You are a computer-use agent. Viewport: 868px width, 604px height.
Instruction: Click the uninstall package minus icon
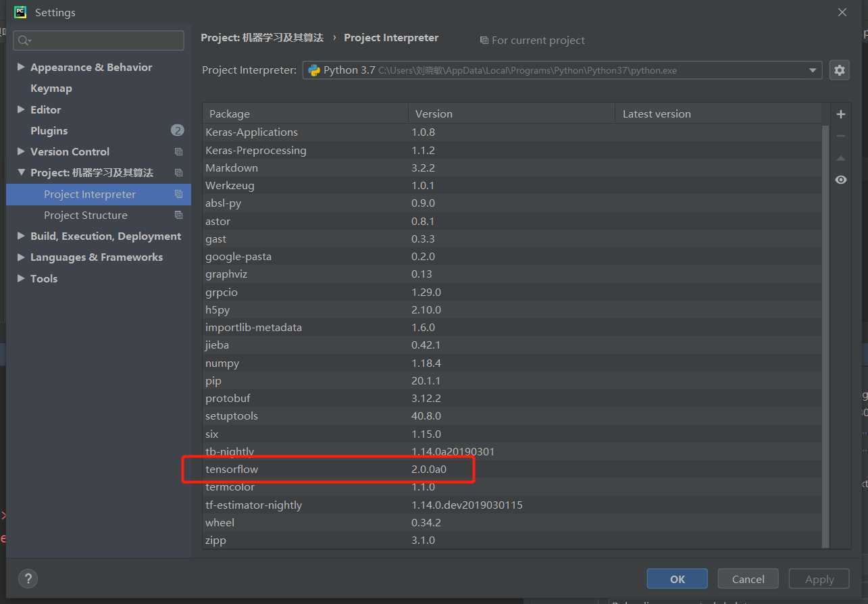(841, 136)
